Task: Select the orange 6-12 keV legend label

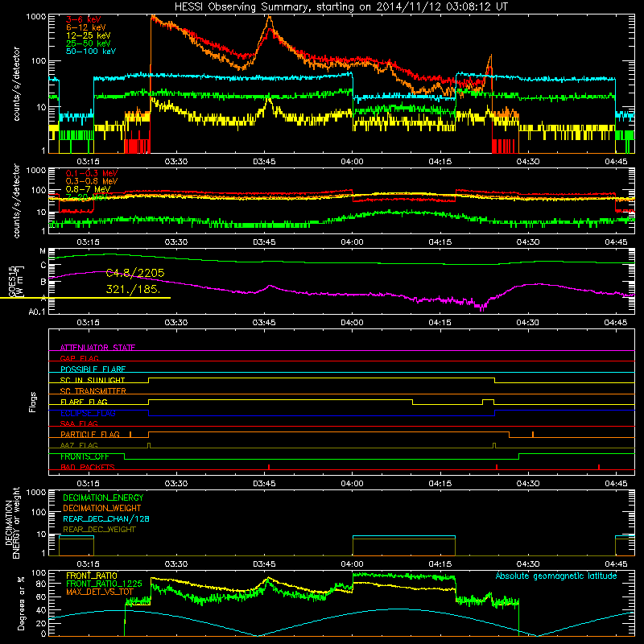Action: click(x=86, y=27)
